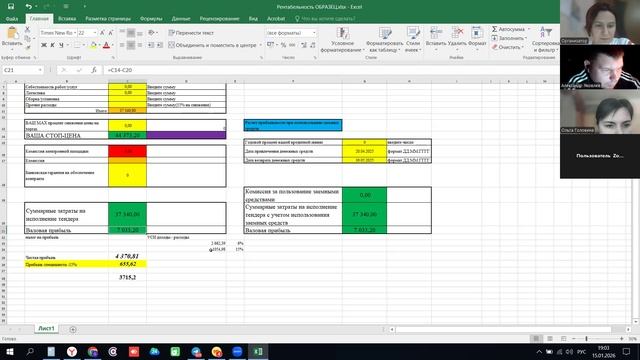Align text to bottom of cell
640x360 pixels.
[140, 33]
